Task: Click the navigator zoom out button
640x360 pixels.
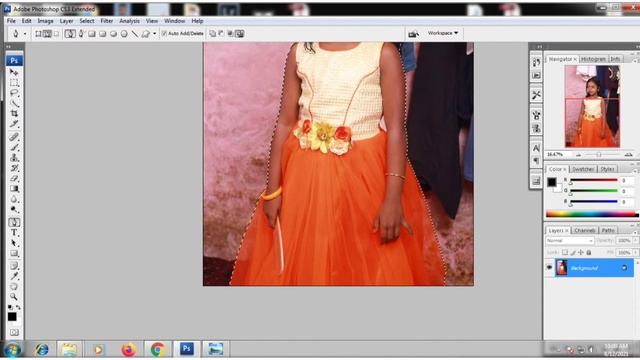Action: click(x=578, y=155)
